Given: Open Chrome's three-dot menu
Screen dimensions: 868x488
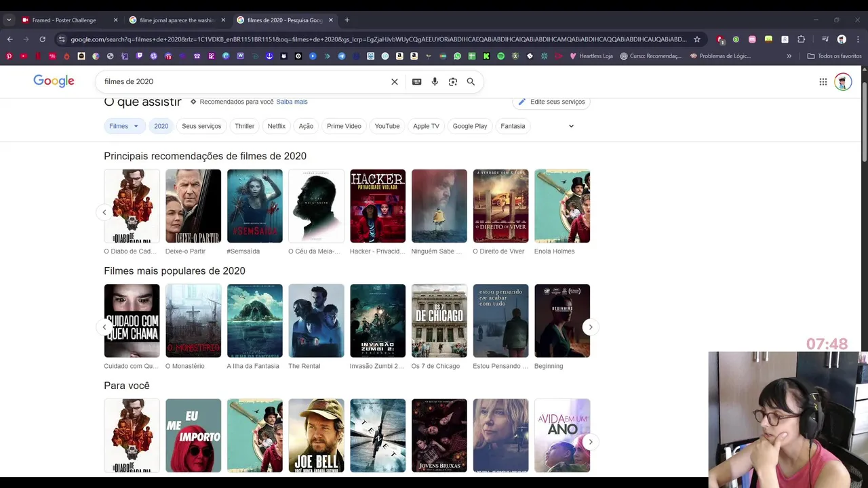Looking at the screenshot, I should 858,39.
